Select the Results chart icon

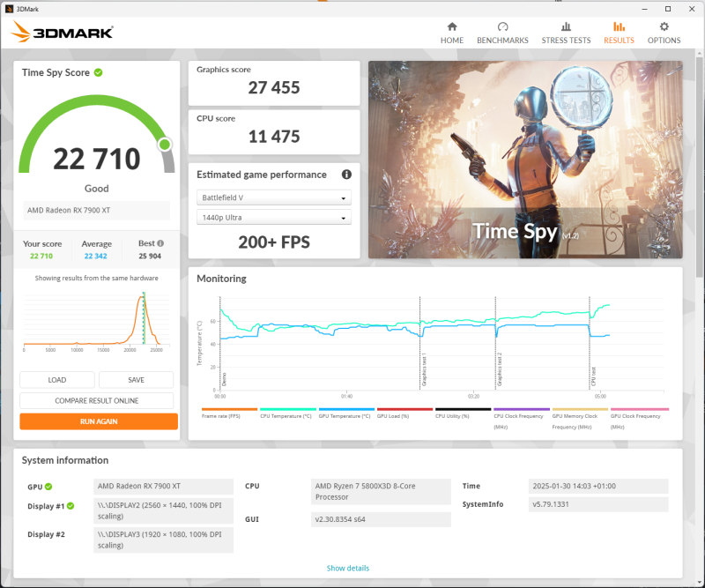[620, 26]
